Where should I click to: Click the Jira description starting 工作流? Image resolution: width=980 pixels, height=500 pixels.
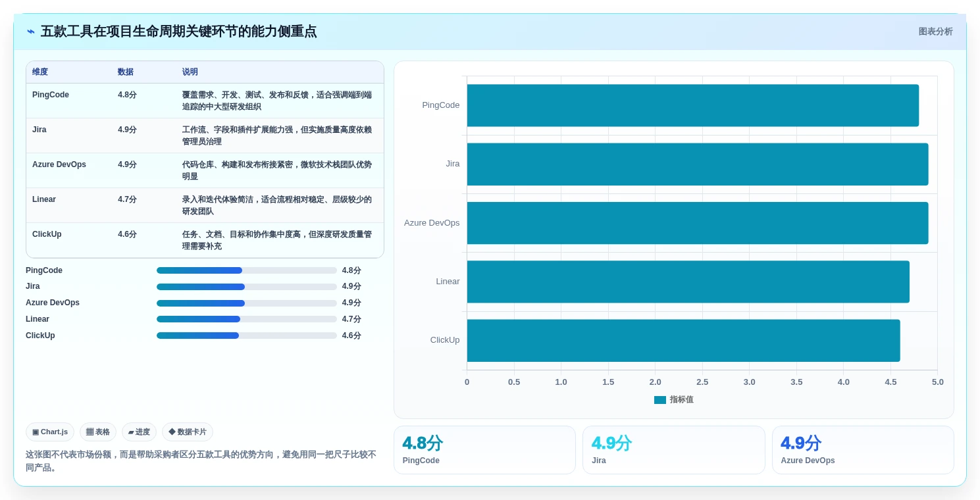tap(277, 136)
